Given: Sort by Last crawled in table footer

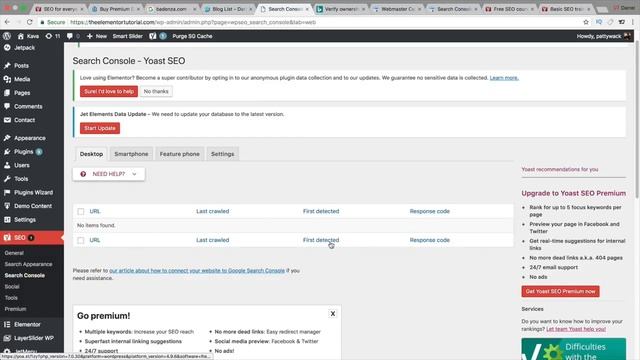Looking at the screenshot, I should pyautogui.click(x=213, y=240).
